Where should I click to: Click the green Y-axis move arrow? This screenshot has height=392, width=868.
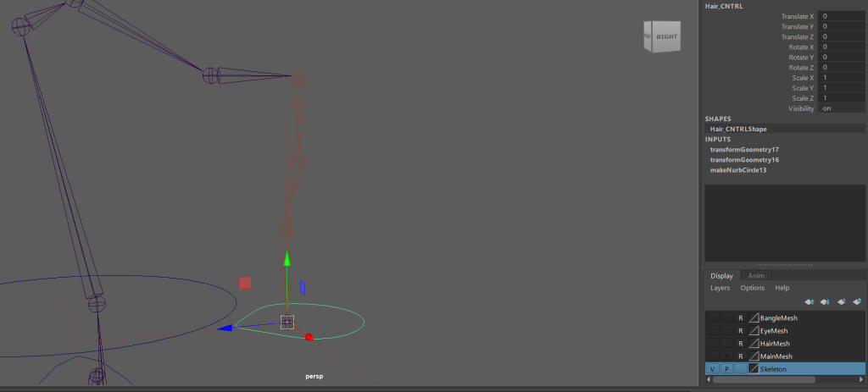tap(287, 259)
